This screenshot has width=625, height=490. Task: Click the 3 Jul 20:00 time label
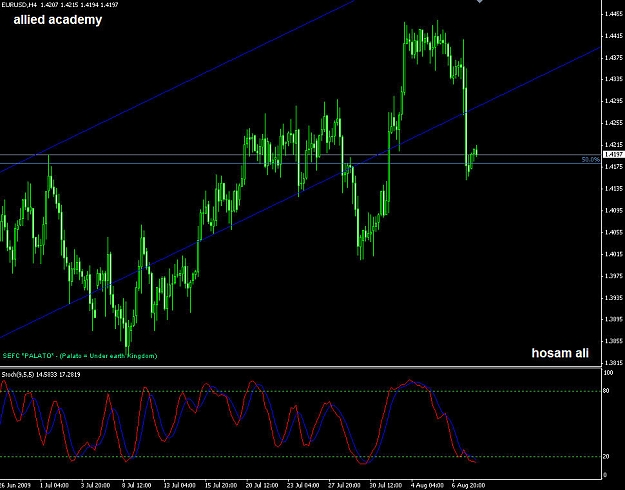click(x=96, y=485)
